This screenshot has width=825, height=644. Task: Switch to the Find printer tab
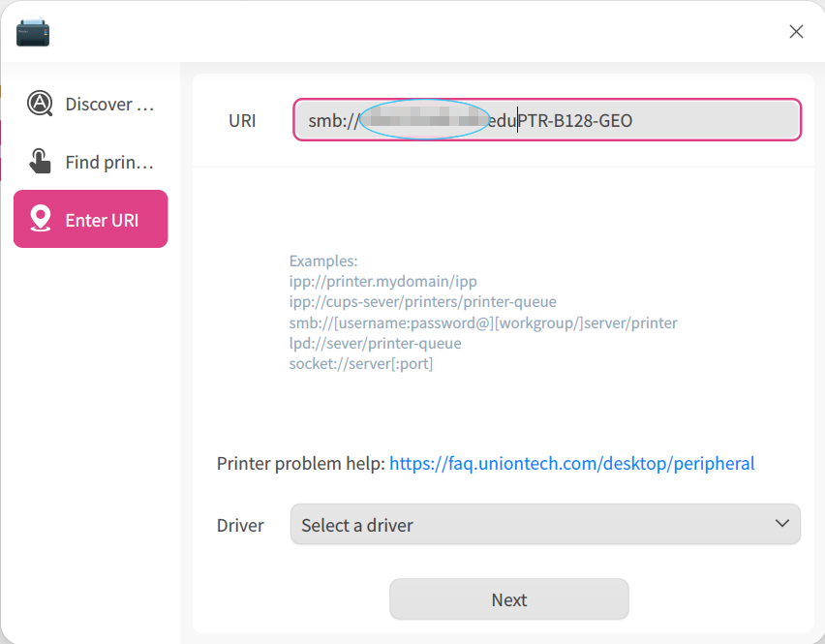tap(90, 162)
